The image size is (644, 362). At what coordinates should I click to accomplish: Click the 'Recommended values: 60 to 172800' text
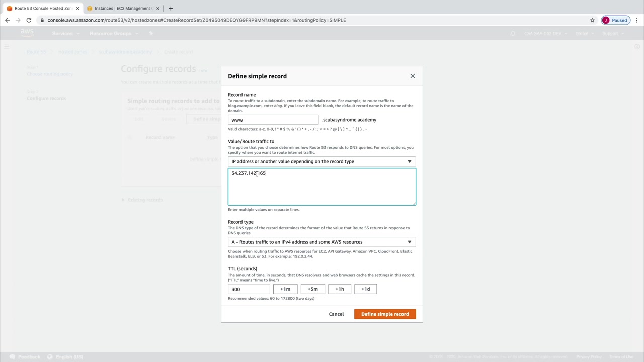pyautogui.click(x=271, y=298)
